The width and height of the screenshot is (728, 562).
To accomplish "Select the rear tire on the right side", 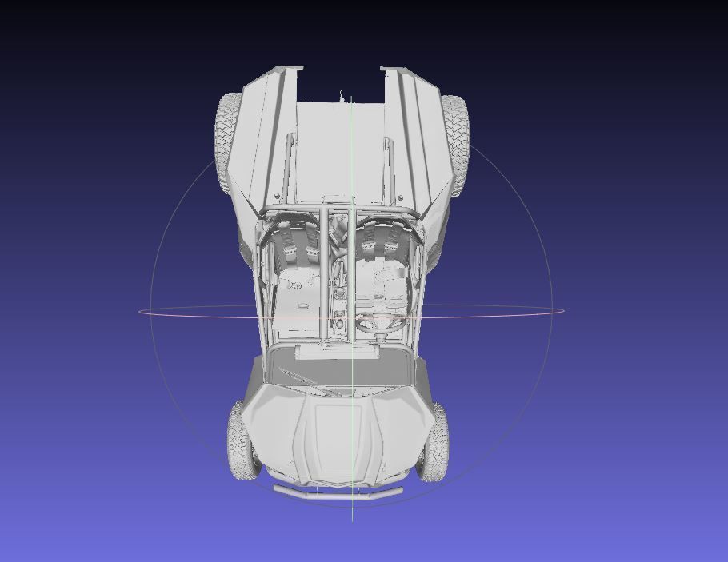I will [456, 144].
